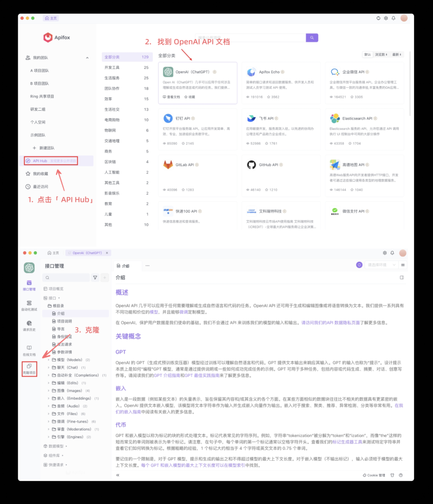Image resolution: width=433 pixels, height=504 pixels.
Task: Open notifications bell in the top window
Action: [x=393, y=18]
